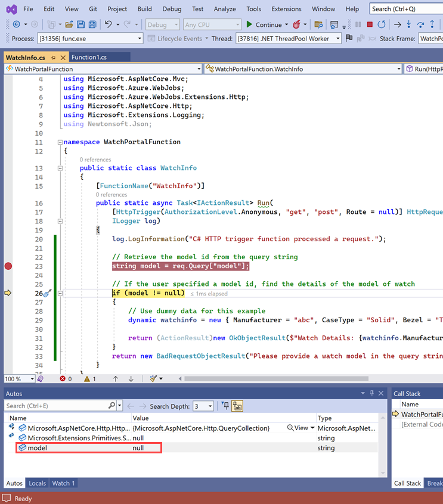Click the Autos search magnifier icon
This screenshot has width=443, height=504.
coord(111,406)
